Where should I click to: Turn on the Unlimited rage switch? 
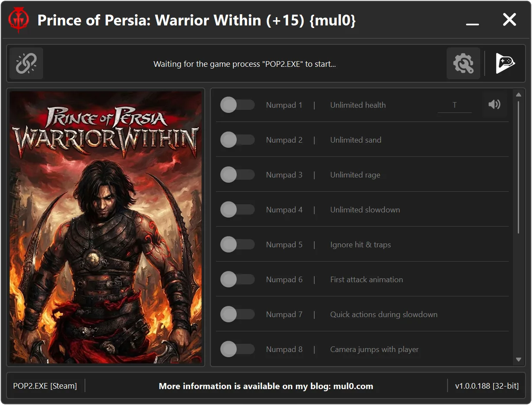click(x=237, y=174)
